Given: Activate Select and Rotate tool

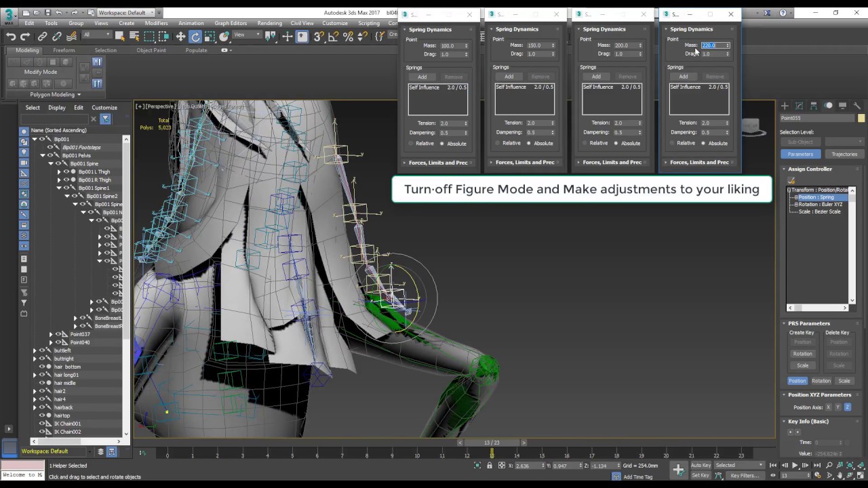Looking at the screenshot, I should [195, 37].
